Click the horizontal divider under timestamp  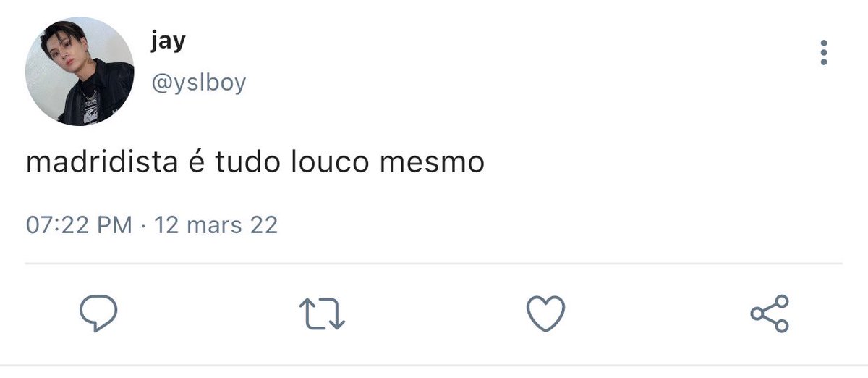434,264
